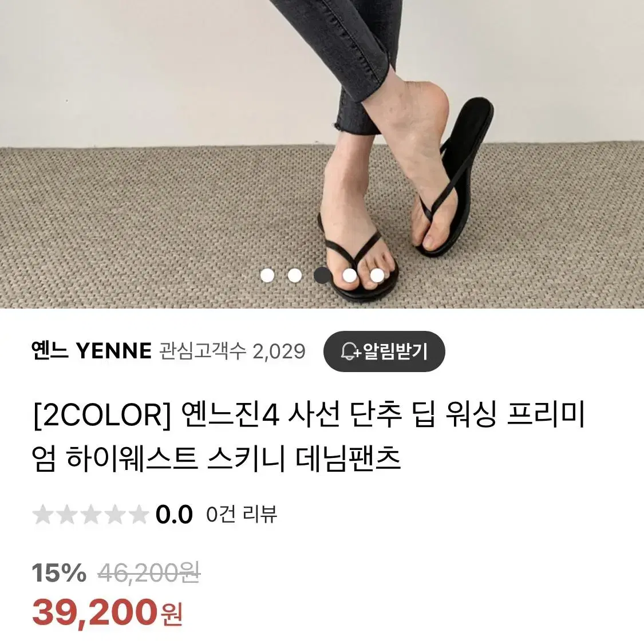Click the dark active third carousel dot
The height and width of the screenshot is (644, 644).
pyautogui.click(x=322, y=275)
